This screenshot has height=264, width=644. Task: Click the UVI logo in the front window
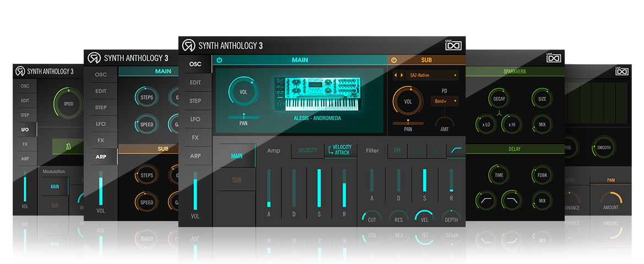click(454, 45)
